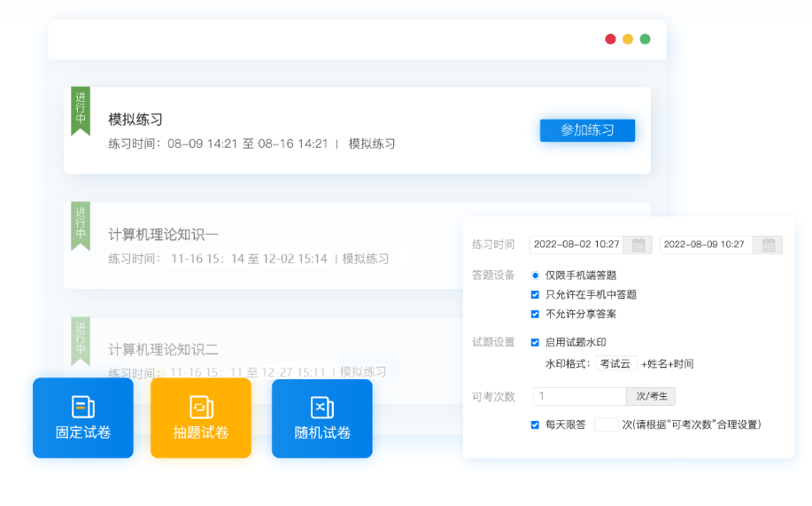Click the 随机试卷 random paper icon
Screen dimensions: 812x506
click(322, 407)
